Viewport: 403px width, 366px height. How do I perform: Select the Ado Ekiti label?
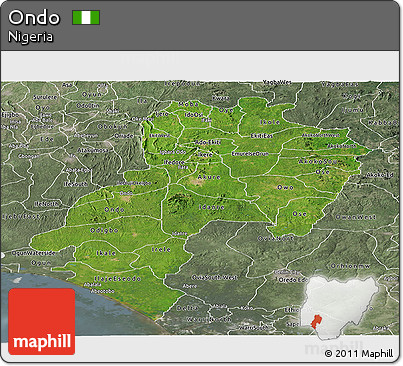point(208,142)
